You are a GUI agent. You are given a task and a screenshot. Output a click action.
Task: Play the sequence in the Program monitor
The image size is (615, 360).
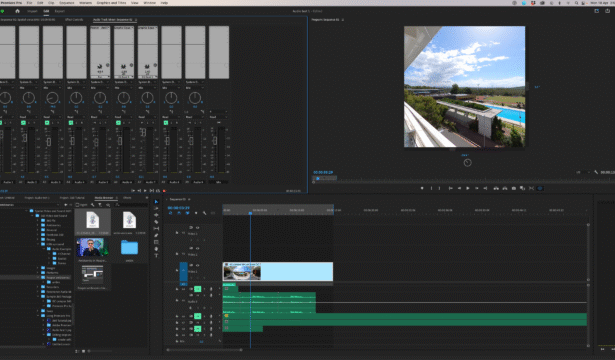(x=468, y=188)
